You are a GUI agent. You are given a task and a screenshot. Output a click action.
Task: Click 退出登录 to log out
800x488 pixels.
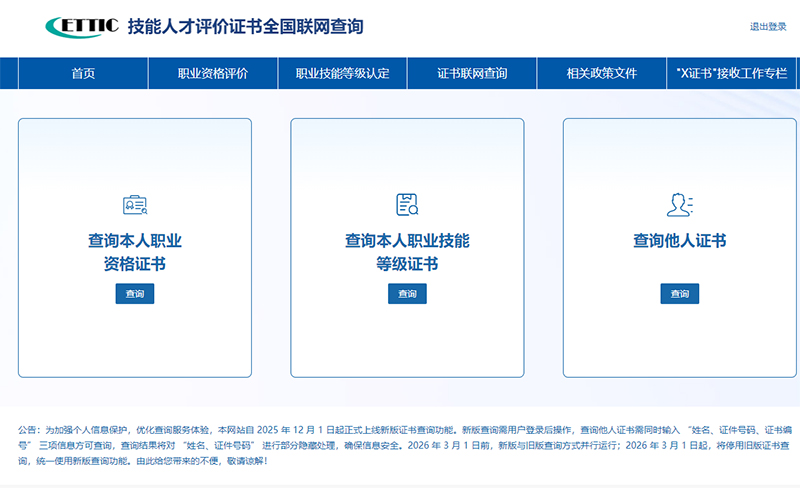click(768, 27)
